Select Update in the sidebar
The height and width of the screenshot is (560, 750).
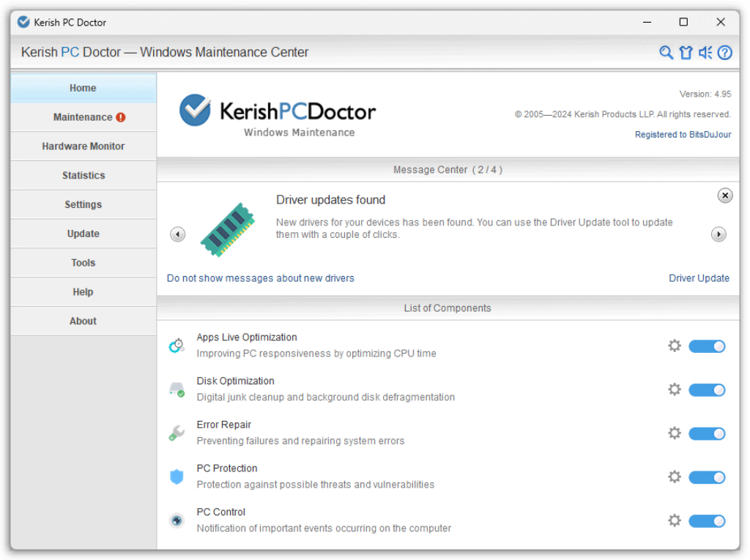pyautogui.click(x=83, y=234)
